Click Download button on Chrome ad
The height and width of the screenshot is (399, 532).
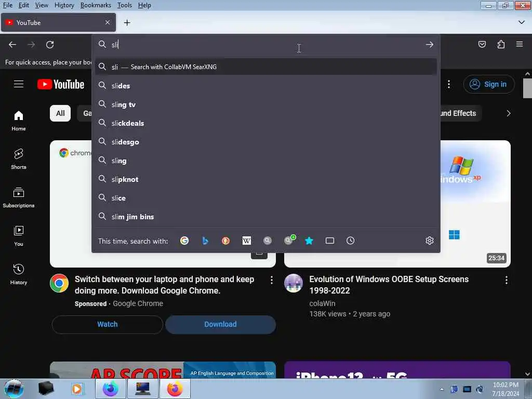[x=220, y=324]
